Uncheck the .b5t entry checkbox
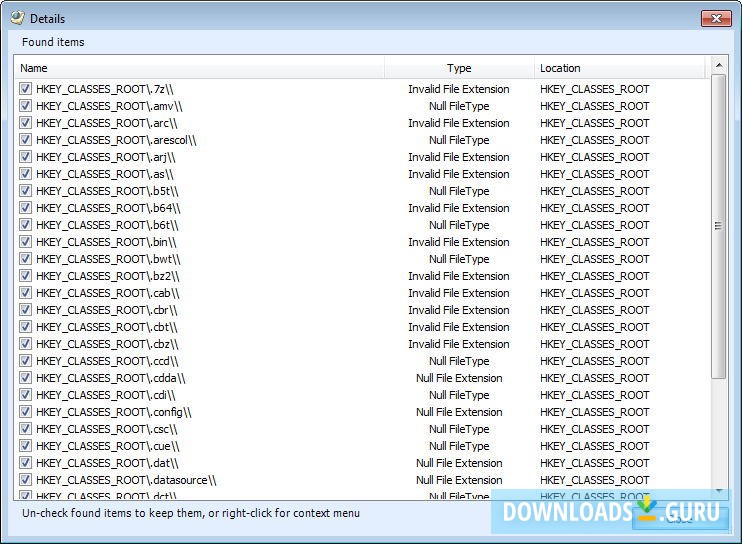 coord(26,191)
